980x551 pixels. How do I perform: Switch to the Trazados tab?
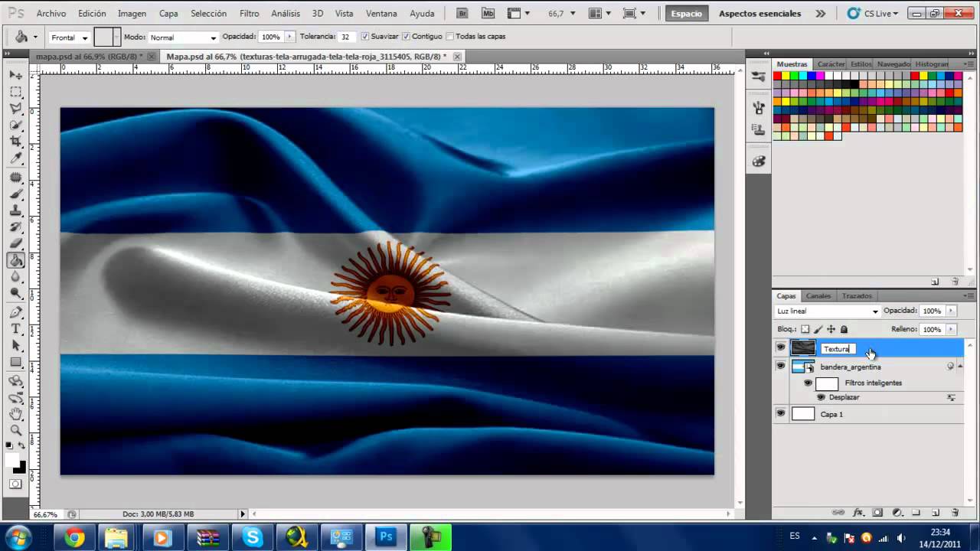point(857,295)
